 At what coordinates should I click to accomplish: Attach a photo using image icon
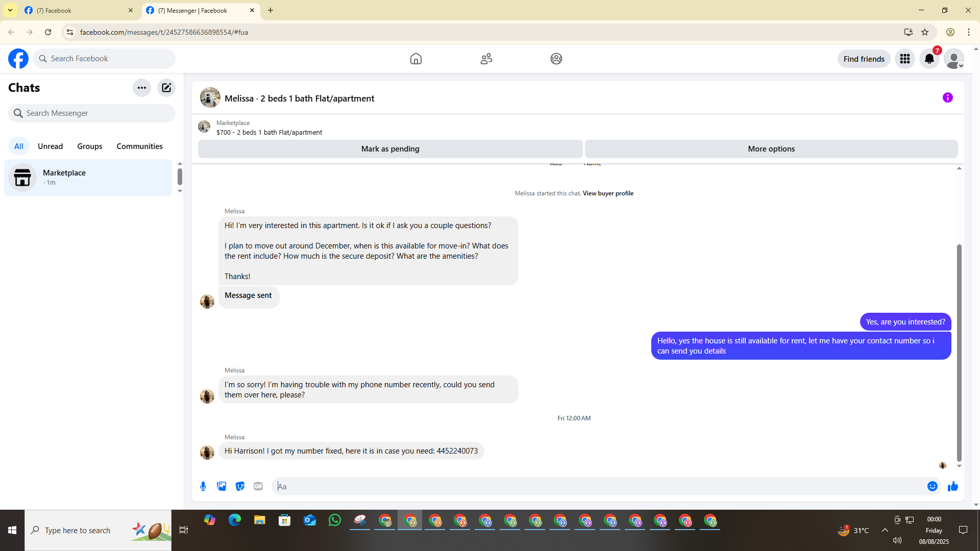pos(222,486)
